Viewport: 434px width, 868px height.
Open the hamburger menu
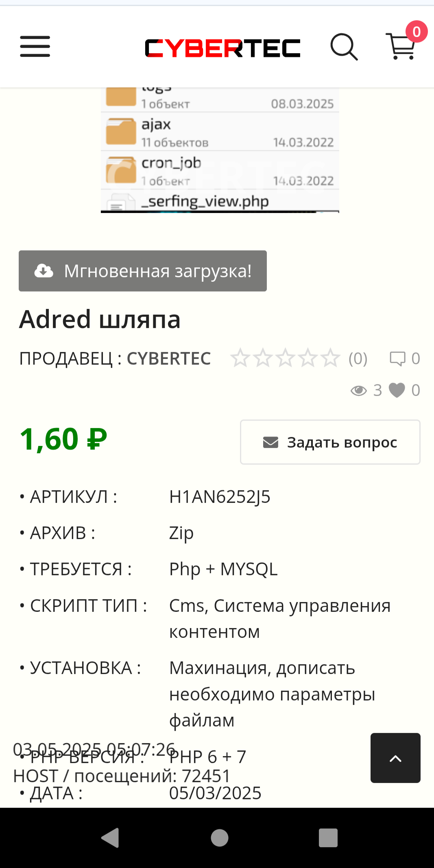pos(35,46)
